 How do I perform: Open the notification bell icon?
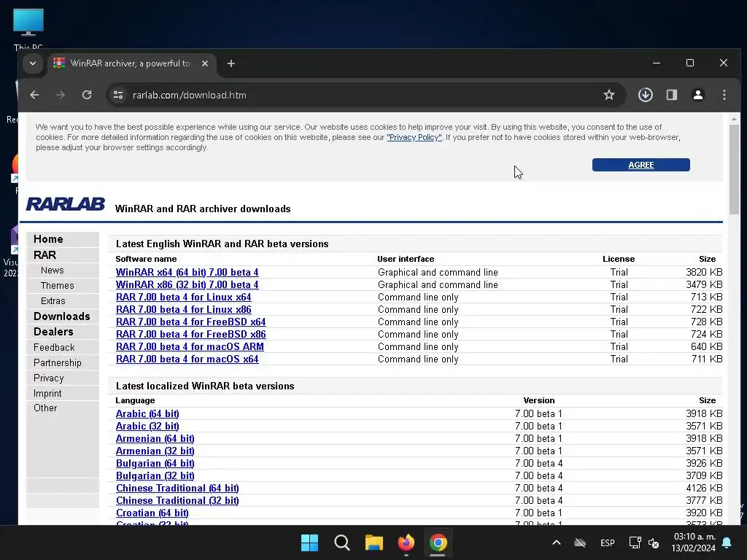727,542
